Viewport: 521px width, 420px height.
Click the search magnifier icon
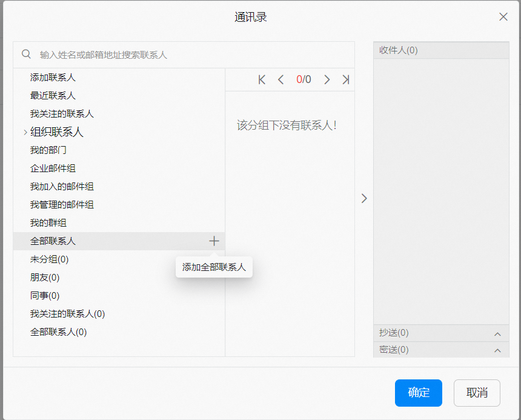(26, 54)
